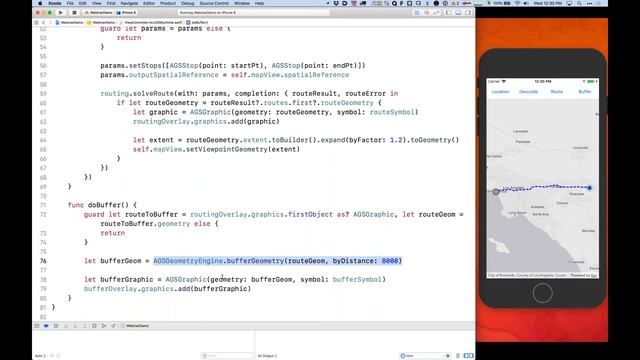Screen dimensions: 640x360
Task: Select the WebinarDemo scheme in toolbar
Action: (98, 13)
